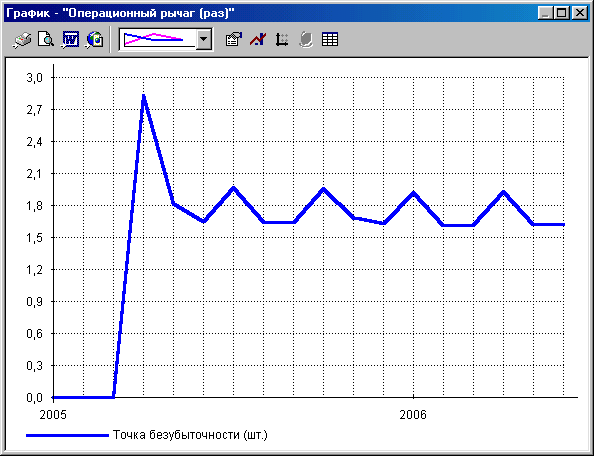
Task: Show data table icon
Action: pos(330,39)
